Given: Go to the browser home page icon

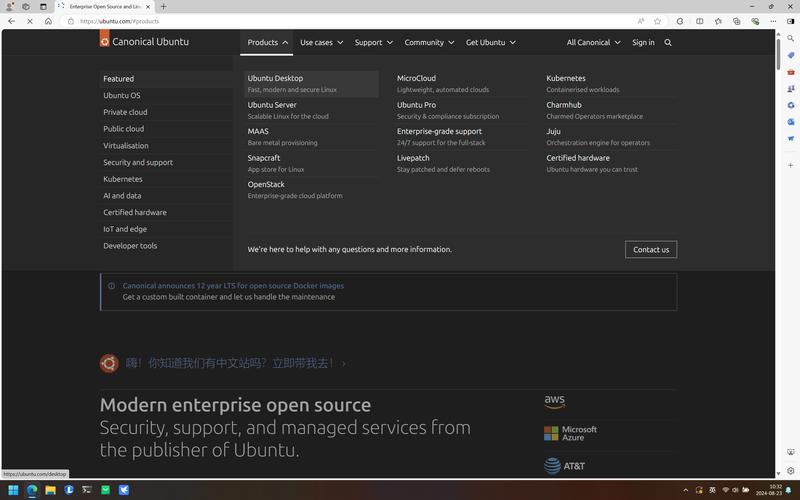Looking at the screenshot, I should 48,21.
